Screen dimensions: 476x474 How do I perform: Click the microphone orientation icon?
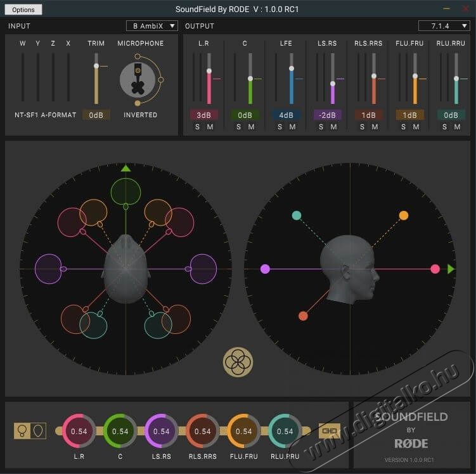click(x=138, y=80)
